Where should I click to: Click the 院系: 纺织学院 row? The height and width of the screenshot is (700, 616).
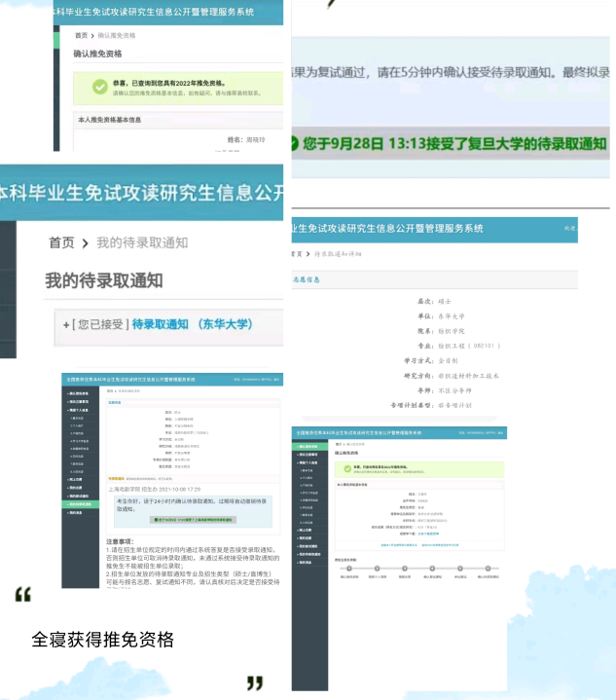tap(441, 331)
